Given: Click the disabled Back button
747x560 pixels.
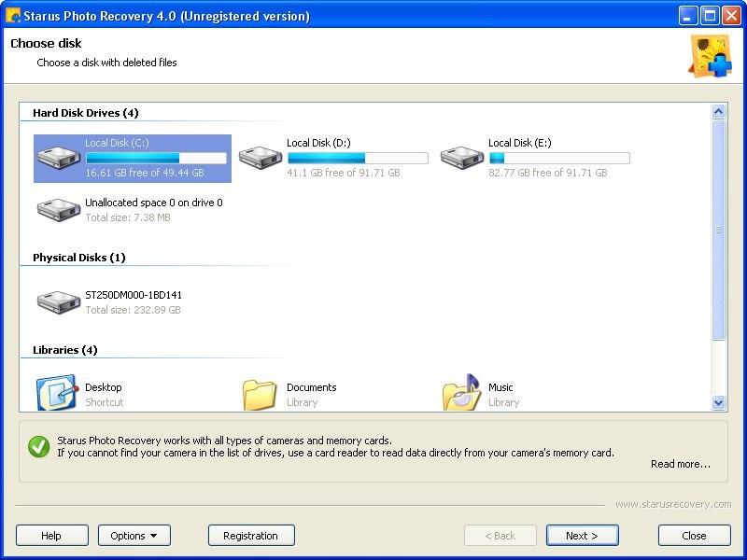Looking at the screenshot, I should click(x=500, y=535).
